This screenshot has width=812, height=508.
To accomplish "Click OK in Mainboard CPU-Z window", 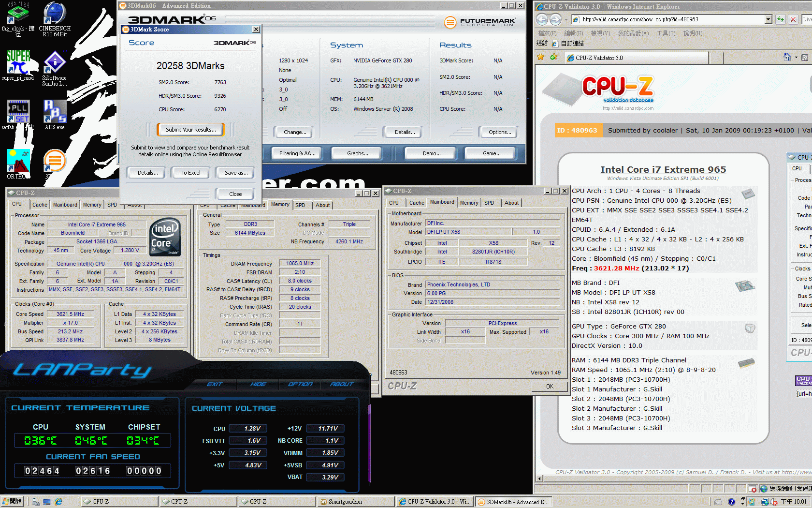I will click(550, 386).
